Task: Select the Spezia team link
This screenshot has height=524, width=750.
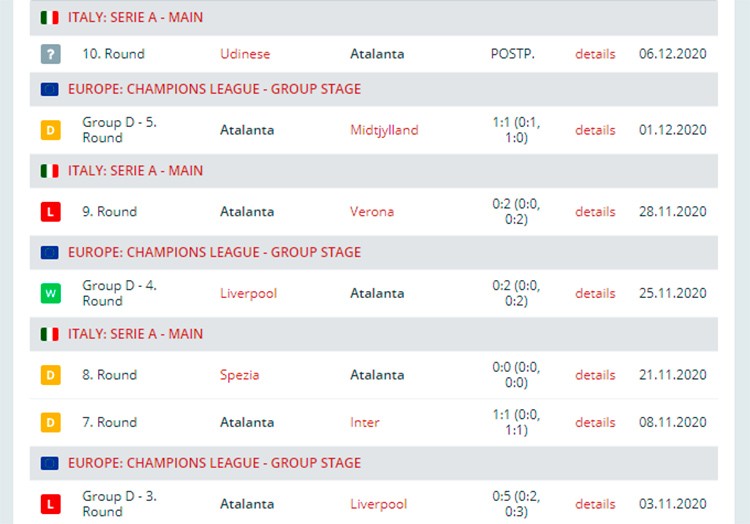Action: (x=239, y=375)
